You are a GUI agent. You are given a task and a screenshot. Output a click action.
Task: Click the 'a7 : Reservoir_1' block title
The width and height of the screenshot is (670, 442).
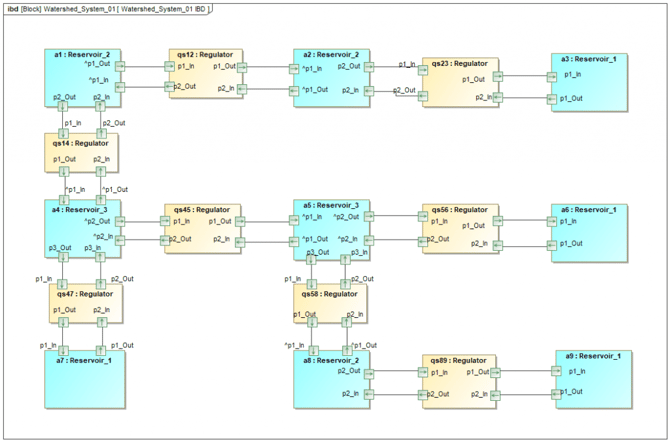point(84,361)
